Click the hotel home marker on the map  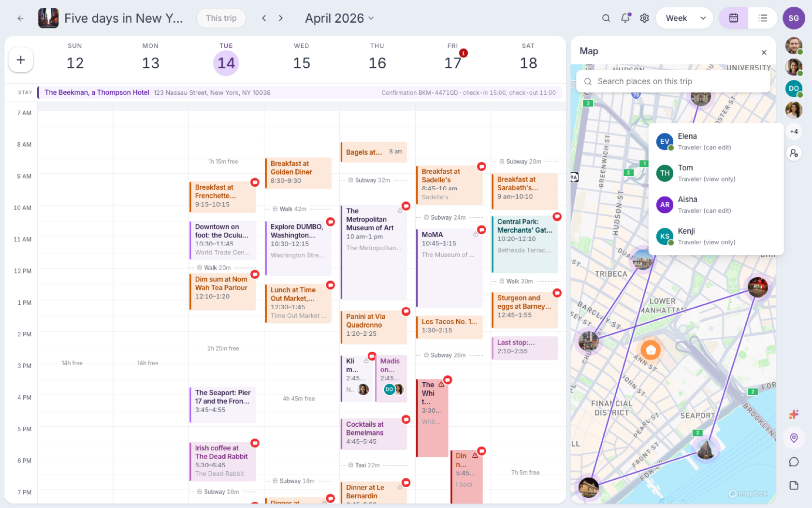[x=651, y=349]
